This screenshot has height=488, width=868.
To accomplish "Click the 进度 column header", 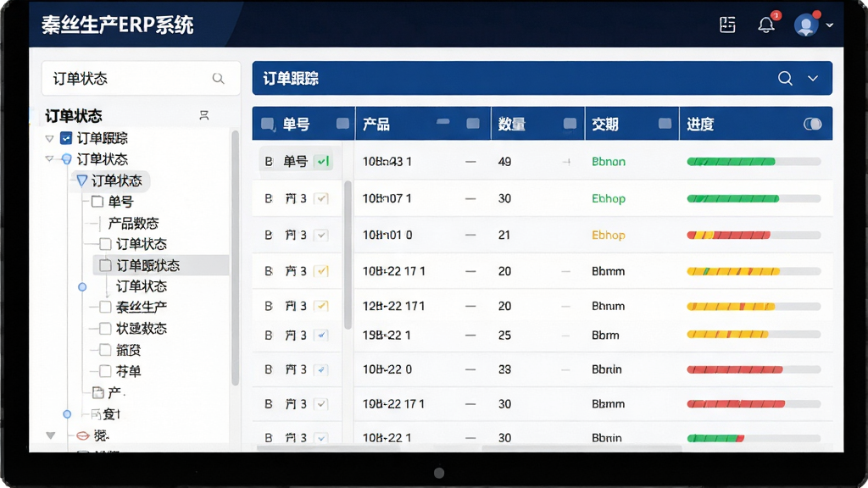I will coord(700,124).
